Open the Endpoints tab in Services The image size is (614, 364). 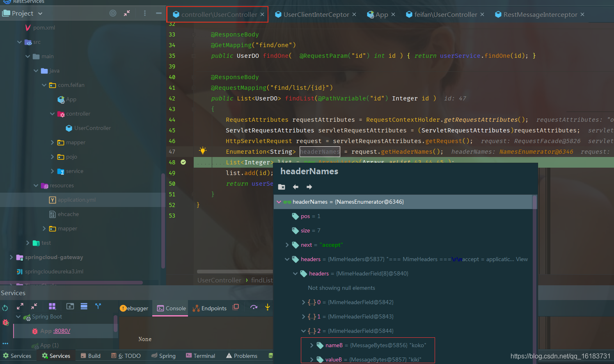coord(210,308)
